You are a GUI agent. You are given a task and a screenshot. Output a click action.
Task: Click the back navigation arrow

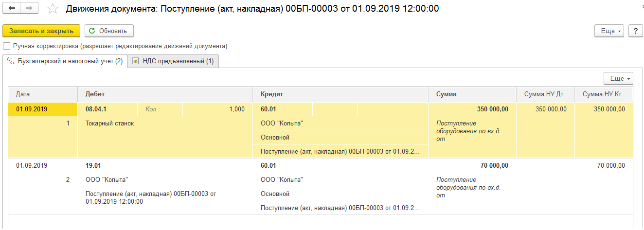pos(12,9)
